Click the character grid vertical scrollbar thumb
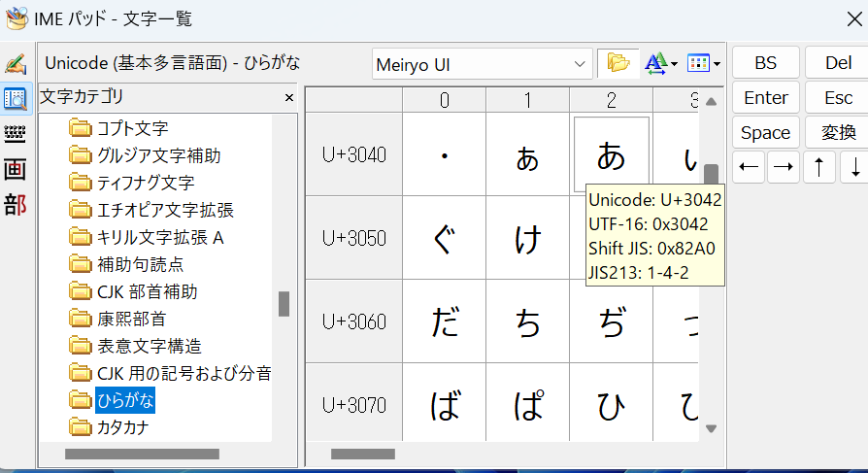Image resolution: width=868 pixels, height=473 pixels. tap(712, 174)
